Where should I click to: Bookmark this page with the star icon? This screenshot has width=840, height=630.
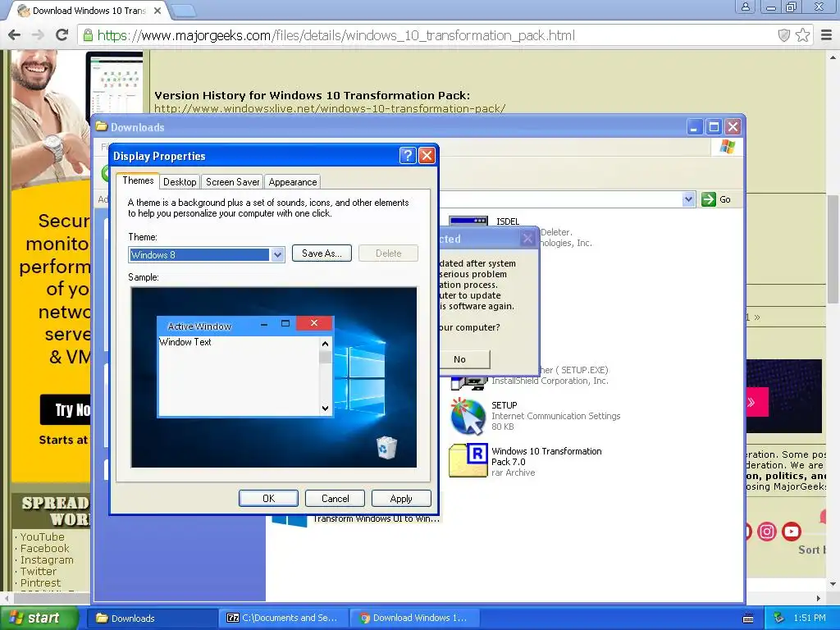coord(802,35)
